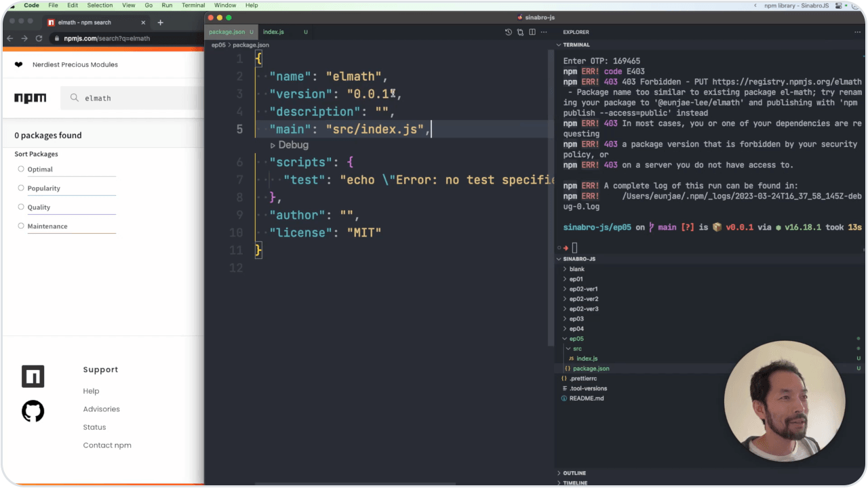Viewport: 868px width, 488px height.
Task: Expand the blank folder
Action: [x=565, y=269]
